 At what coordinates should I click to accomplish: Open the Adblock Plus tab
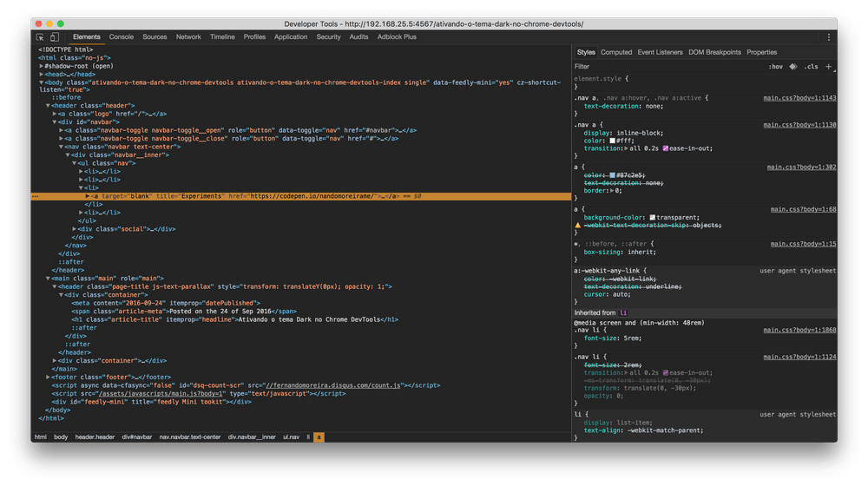tap(397, 37)
